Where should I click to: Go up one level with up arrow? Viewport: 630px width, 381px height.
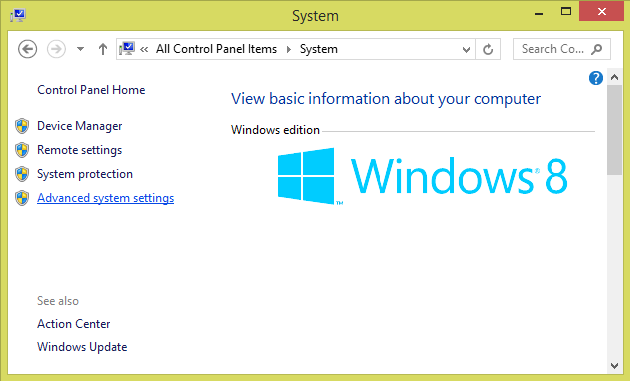tap(103, 49)
